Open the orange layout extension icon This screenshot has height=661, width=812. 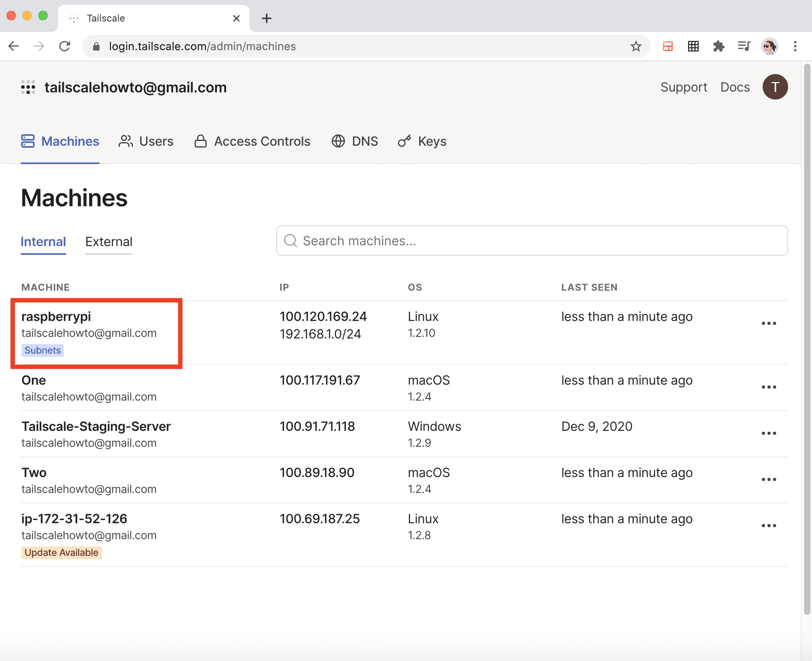[668, 46]
